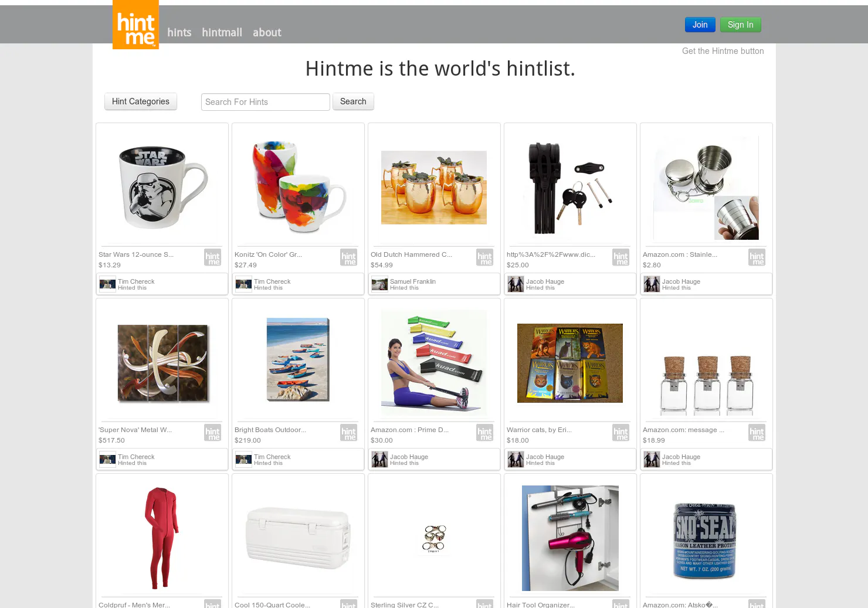Follow the Get the Hintme button link
868x608 pixels.
(x=723, y=51)
